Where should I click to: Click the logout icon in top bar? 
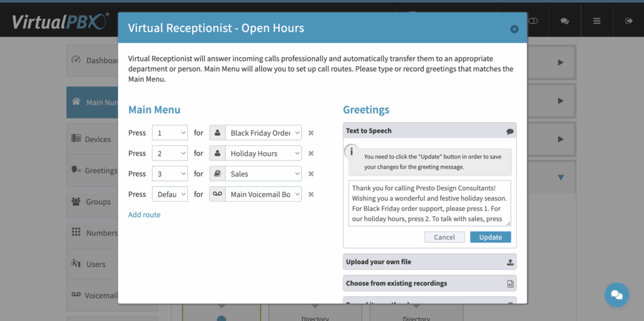629,21
